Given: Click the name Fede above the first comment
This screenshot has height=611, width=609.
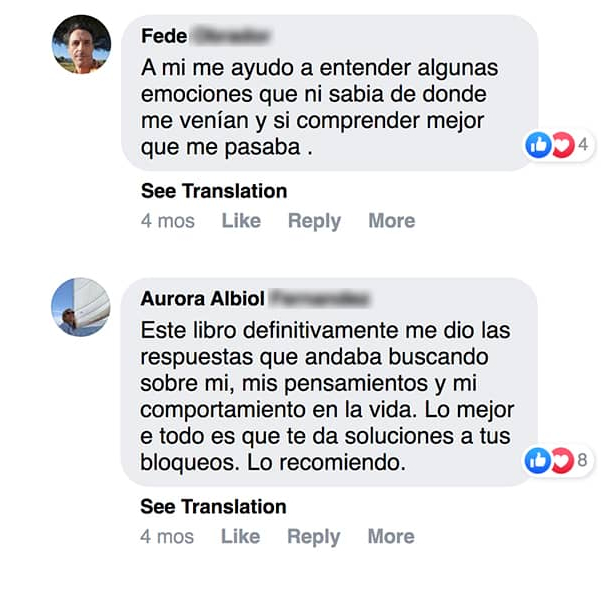Looking at the screenshot, I should pos(164,36).
